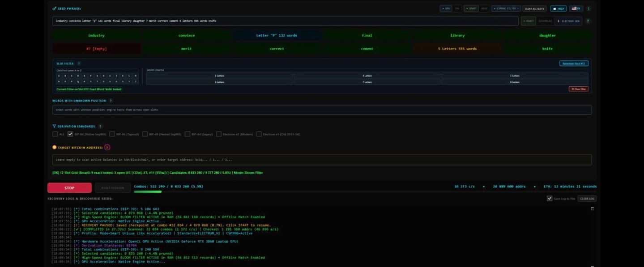Click the question mark icon next to EN

point(589,8)
